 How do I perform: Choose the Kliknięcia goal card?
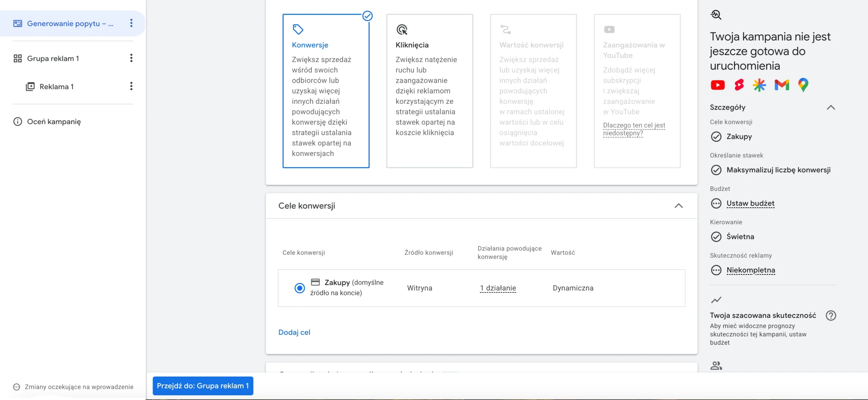click(x=430, y=91)
